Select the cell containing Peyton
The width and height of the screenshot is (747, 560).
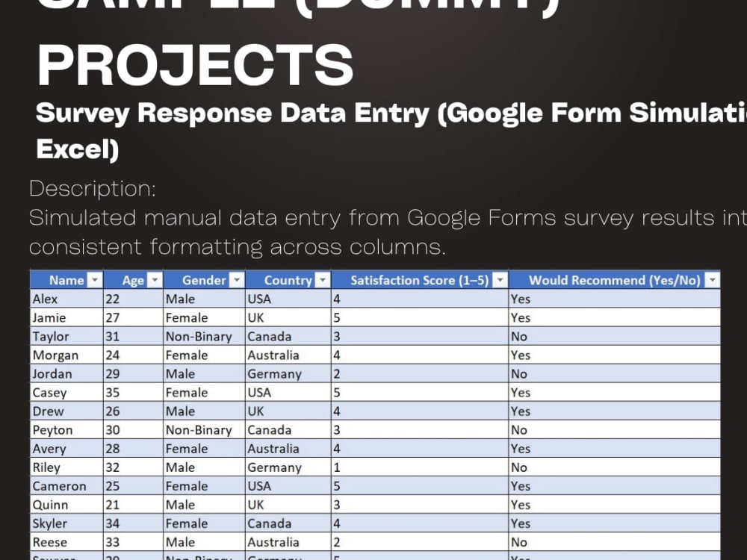click(x=66, y=430)
